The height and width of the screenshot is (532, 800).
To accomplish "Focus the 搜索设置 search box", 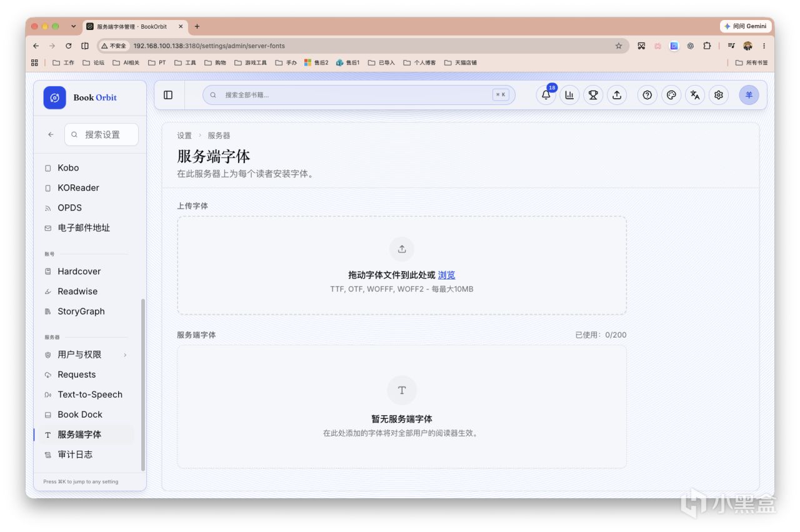I will pos(101,134).
